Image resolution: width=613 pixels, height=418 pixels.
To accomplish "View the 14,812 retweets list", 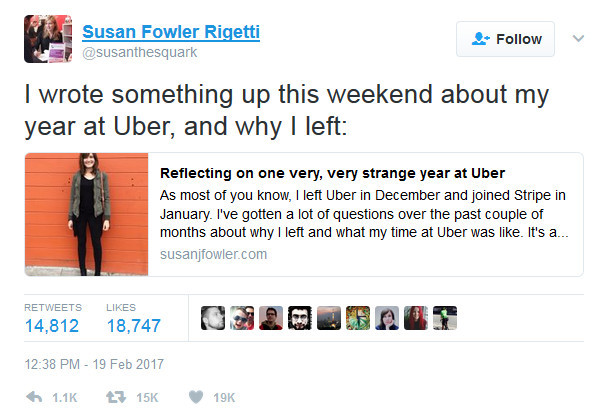I will click(x=54, y=325).
